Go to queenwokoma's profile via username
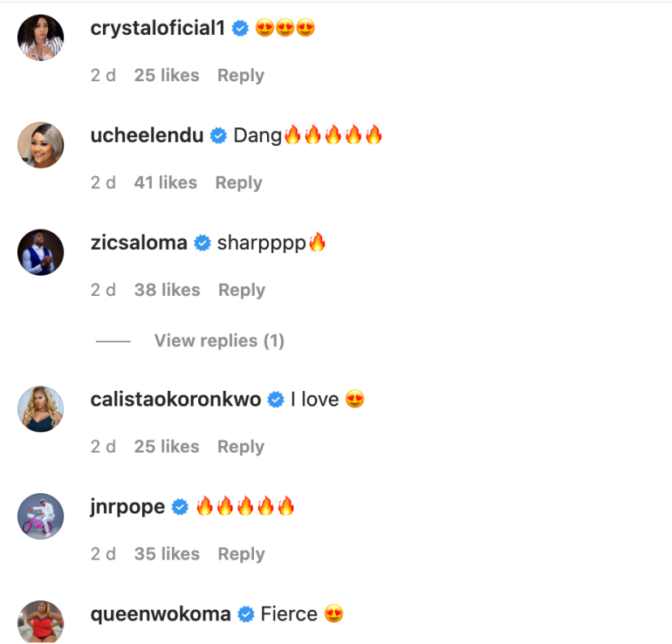This screenshot has width=672, height=644. pos(161,614)
